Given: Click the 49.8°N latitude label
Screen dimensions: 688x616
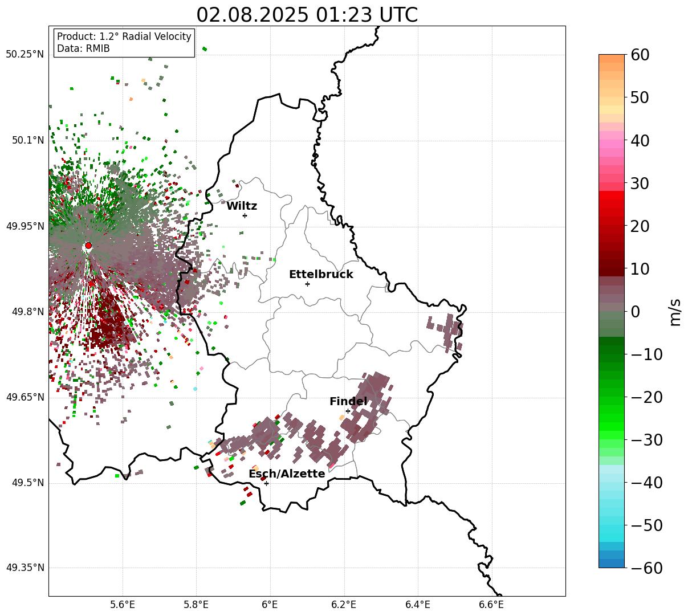Looking at the screenshot, I should click(x=27, y=312).
